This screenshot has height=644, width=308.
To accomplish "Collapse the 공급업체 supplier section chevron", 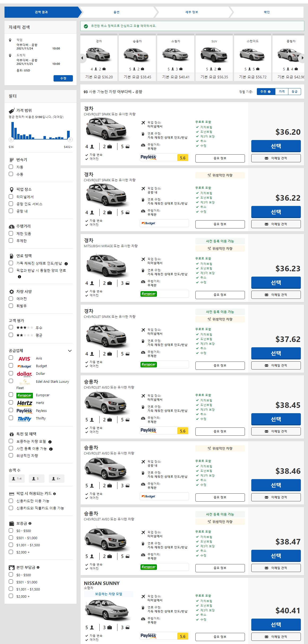I will coord(70,351).
